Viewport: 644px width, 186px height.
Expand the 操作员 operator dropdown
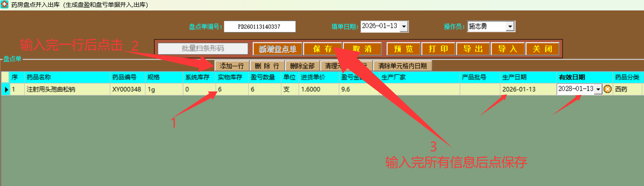pyautogui.click(x=510, y=27)
